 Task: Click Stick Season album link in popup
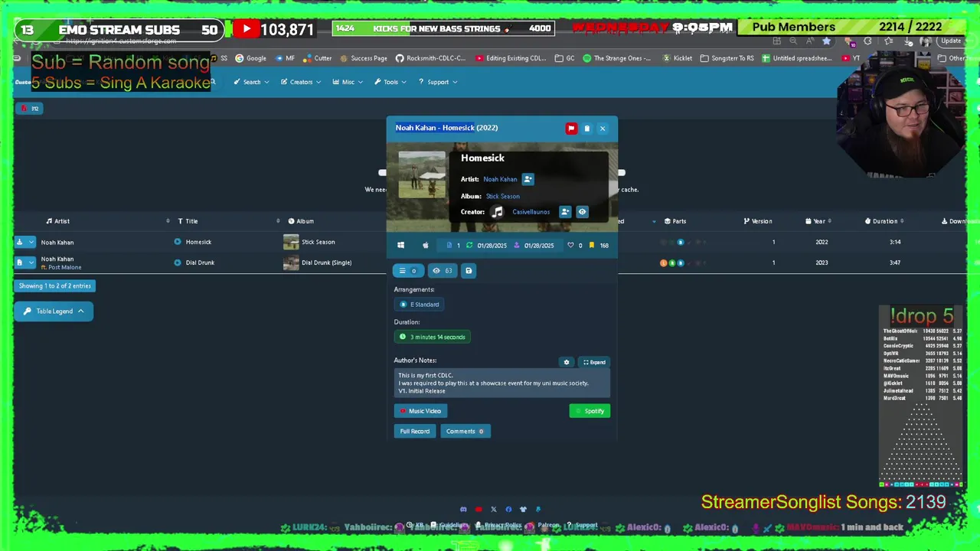point(502,197)
